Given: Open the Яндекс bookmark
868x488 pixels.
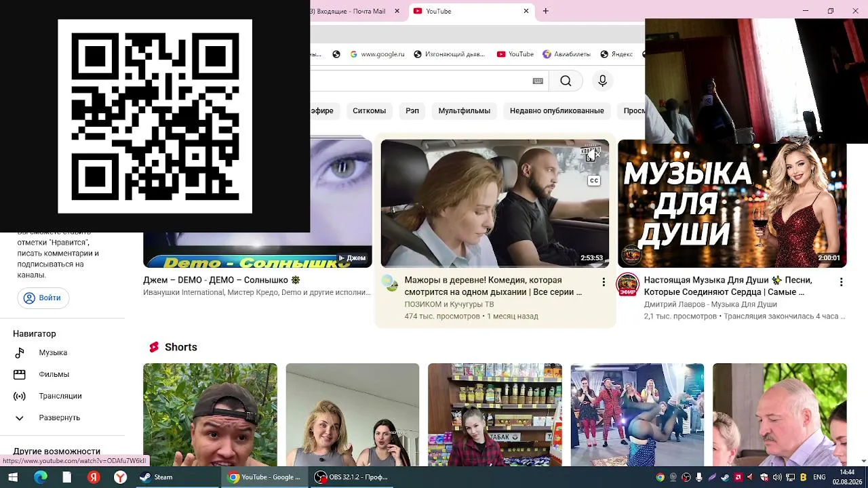Looking at the screenshot, I should [617, 54].
